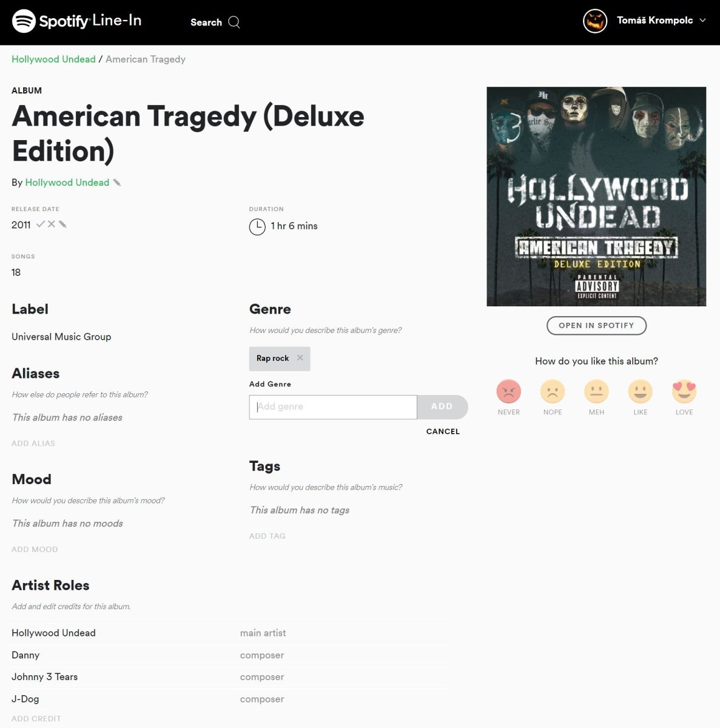Screen dimensions: 720x728
Task: Click the duration clock icon
Action: pyautogui.click(x=257, y=226)
